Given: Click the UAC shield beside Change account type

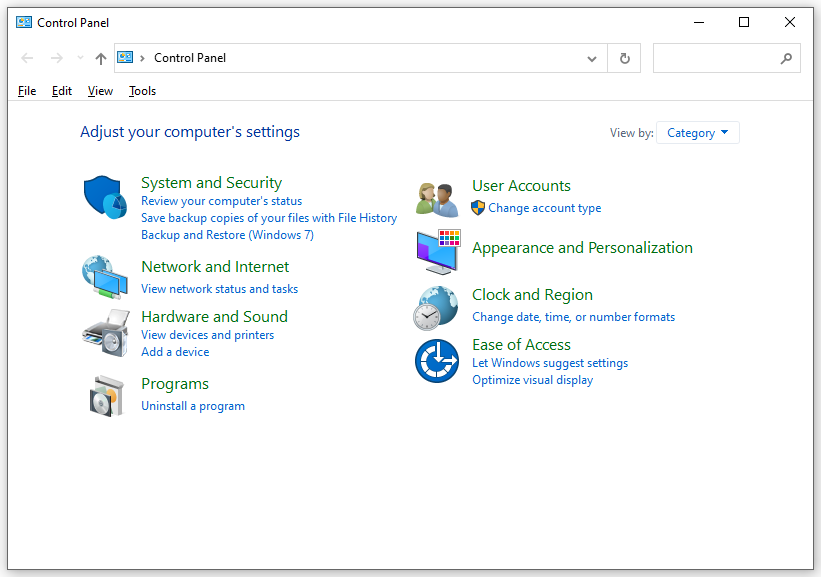Looking at the screenshot, I should (x=478, y=208).
